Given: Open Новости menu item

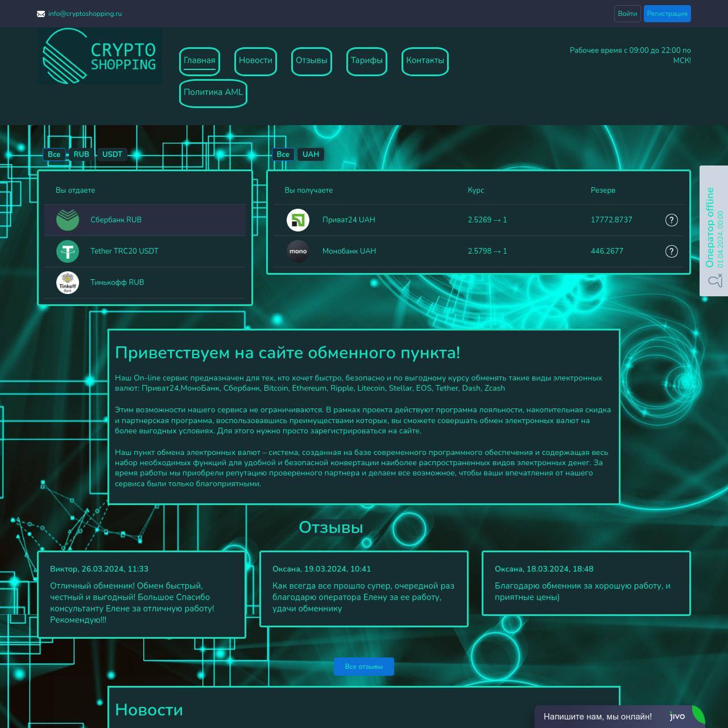Looking at the screenshot, I should coord(255,61).
